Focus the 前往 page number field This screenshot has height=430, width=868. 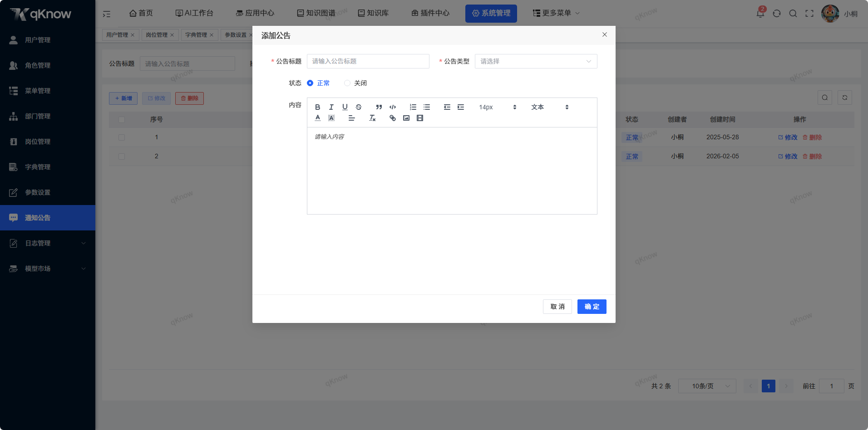[x=832, y=386]
